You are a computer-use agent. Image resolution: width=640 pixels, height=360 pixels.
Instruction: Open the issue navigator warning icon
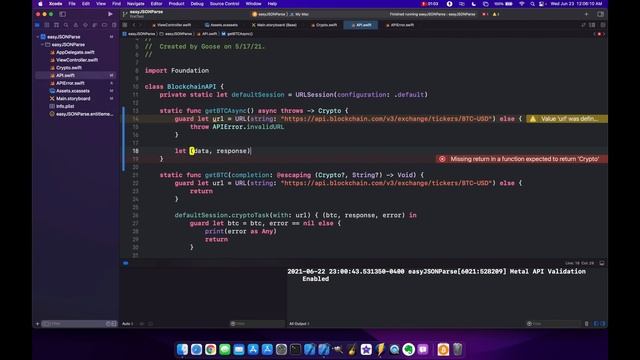76,25
